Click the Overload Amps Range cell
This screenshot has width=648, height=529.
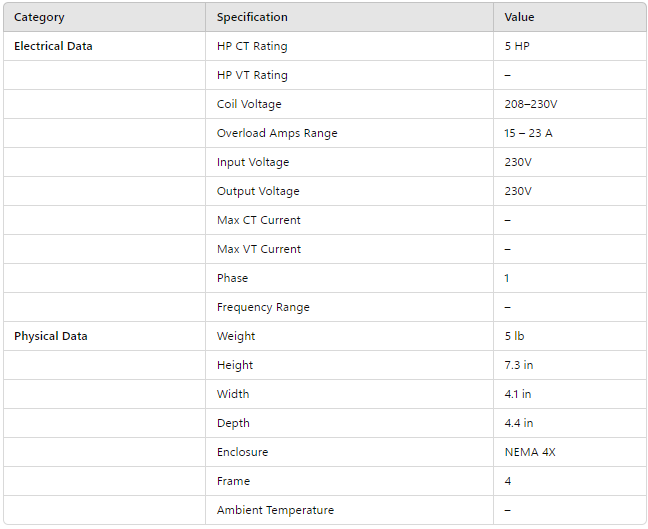coord(277,133)
